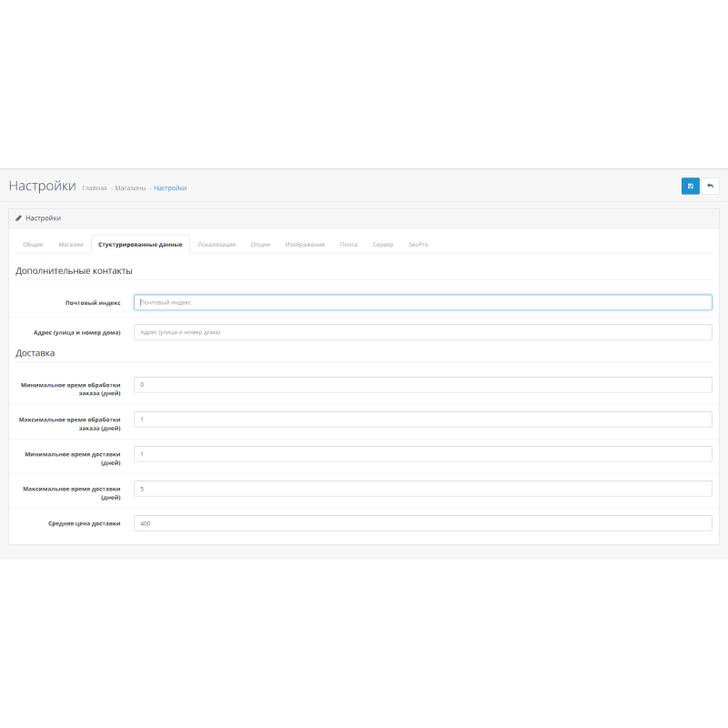728x728 pixels.
Task: Open the Опции tab
Action: point(260,244)
